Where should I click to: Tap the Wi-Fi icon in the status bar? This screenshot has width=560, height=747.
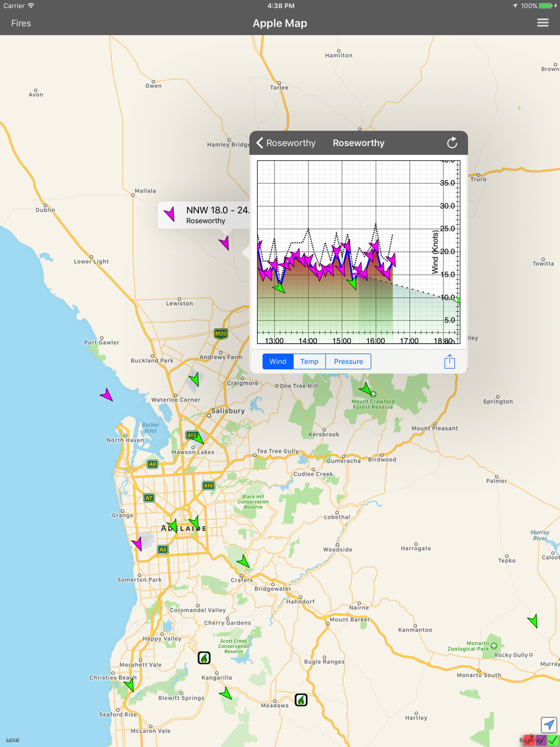pyautogui.click(x=31, y=6)
